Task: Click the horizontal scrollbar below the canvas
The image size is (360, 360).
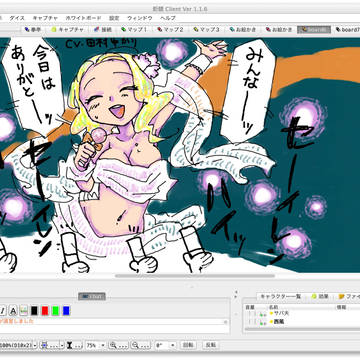Action: tap(195, 276)
